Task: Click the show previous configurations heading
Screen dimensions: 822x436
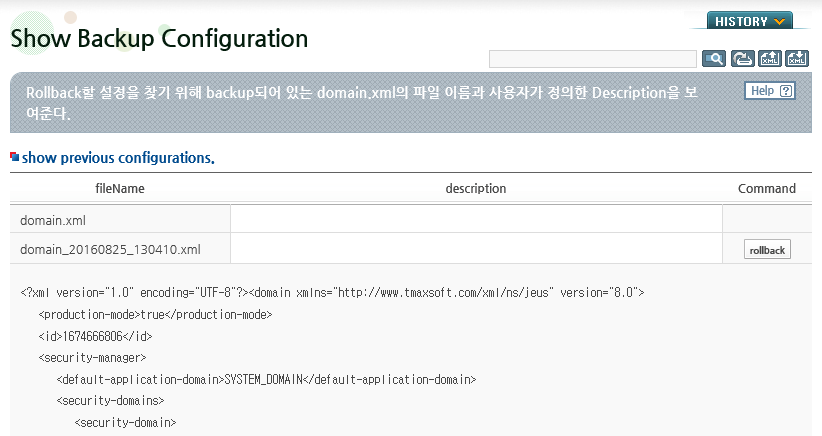Action: [x=118, y=158]
